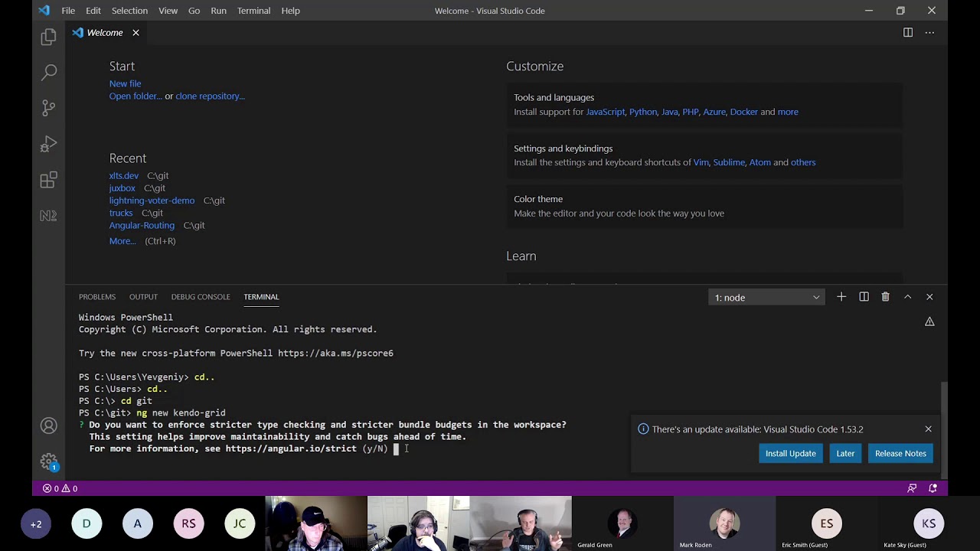
Task: Click the Vim keybindings link
Action: click(x=701, y=162)
